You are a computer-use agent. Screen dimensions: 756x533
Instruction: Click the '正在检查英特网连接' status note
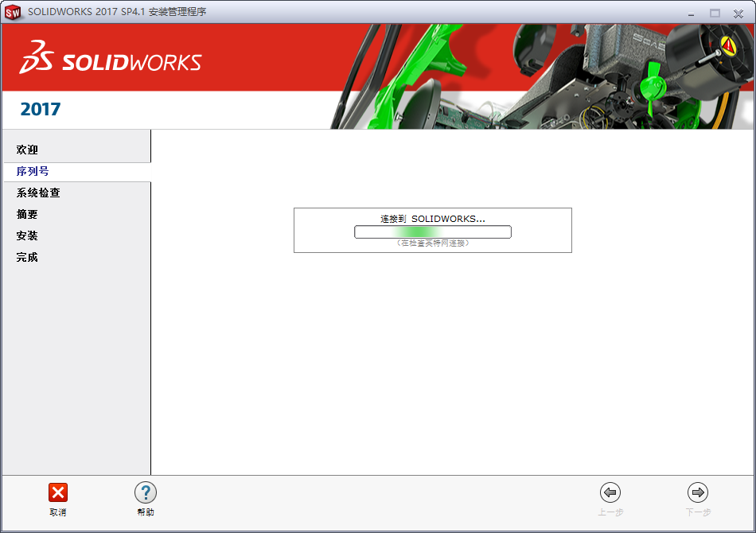click(x=433, y=243)
